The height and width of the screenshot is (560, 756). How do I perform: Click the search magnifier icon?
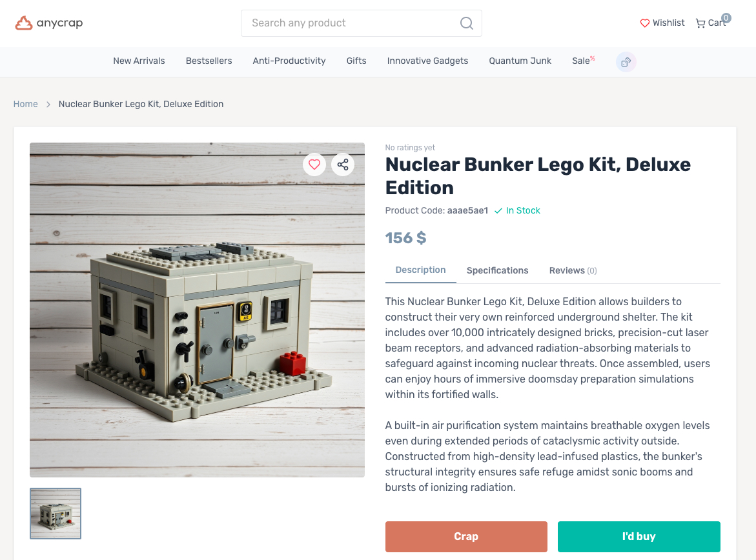tap(466, 23)
